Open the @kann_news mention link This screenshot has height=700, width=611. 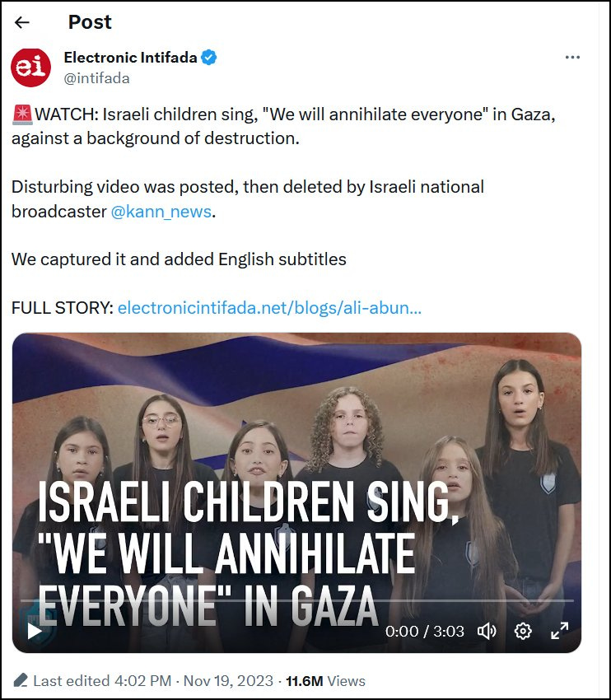point(161,211)
